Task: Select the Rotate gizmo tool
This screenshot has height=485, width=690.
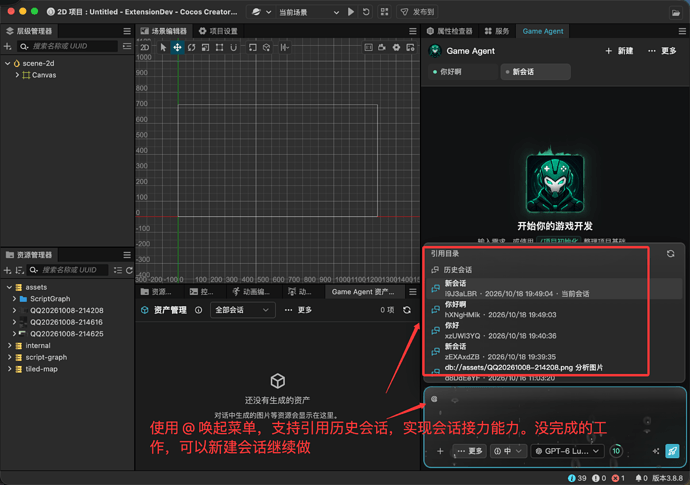Action: 191,48
